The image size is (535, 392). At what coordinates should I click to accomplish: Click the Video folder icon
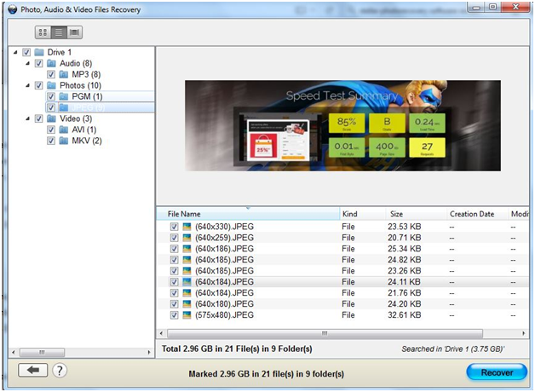(51, 118)
